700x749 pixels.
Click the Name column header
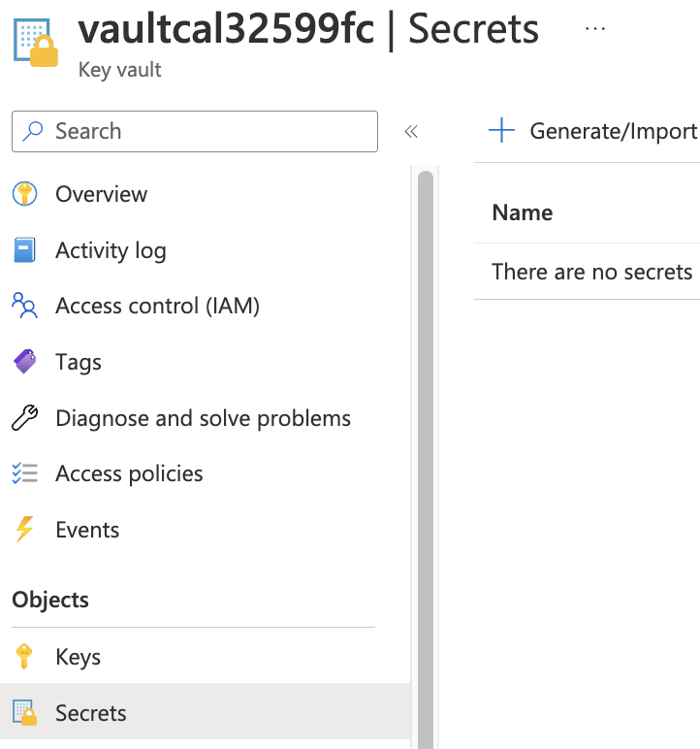point(523,212)
